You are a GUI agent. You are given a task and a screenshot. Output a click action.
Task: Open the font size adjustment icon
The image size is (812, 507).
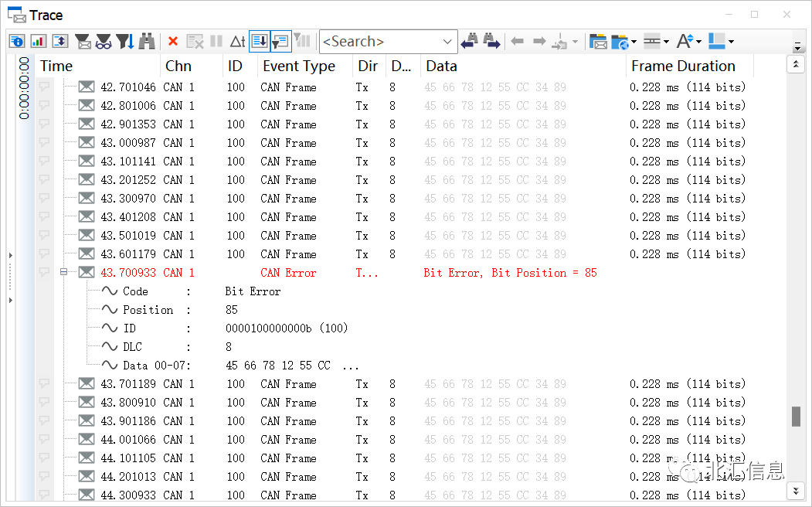coord(685,41)
